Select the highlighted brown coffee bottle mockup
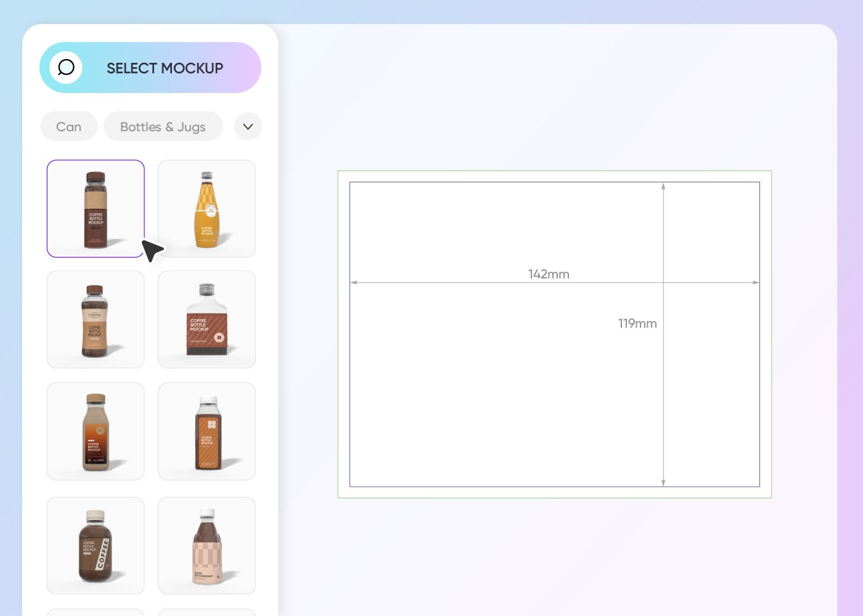Viewport: 863px width, 616px height. point(96,208)
